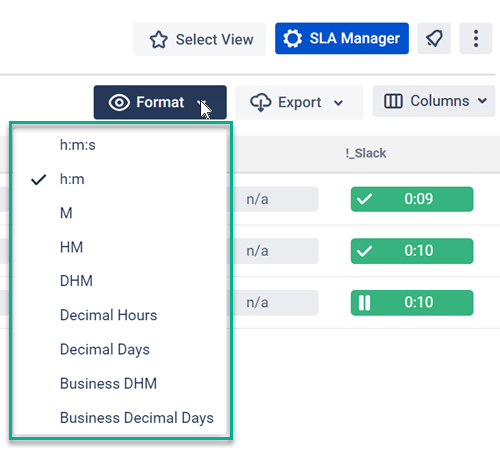500x461 pixels.
Task: Click the !_Slack column header
Action: pos(366,154)
